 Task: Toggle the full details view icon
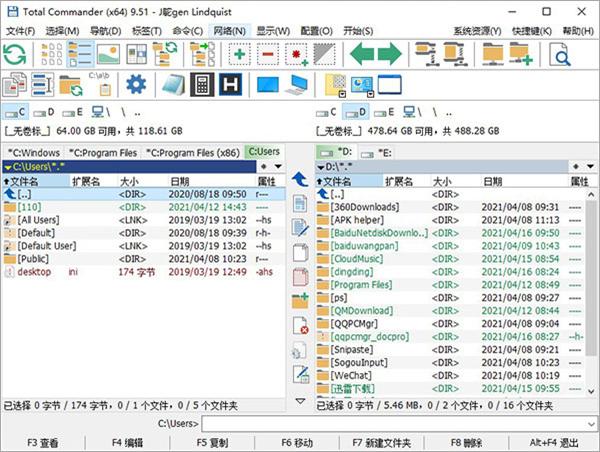[80, 54]
